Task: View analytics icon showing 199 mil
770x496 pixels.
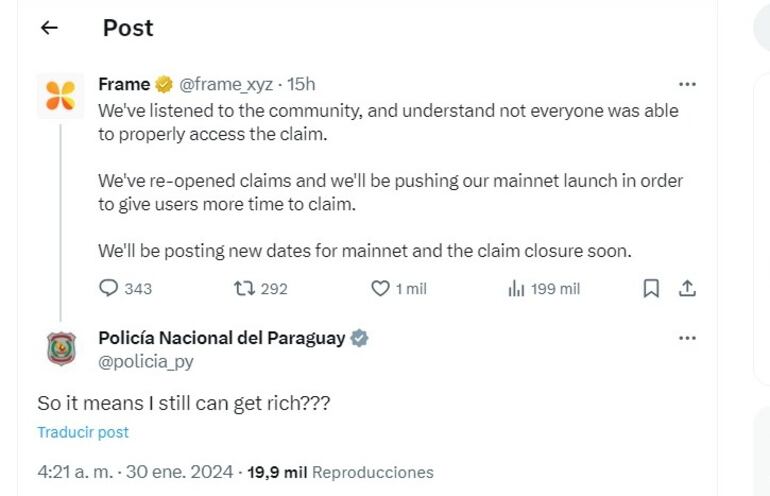Action: [x=517, y=288]
